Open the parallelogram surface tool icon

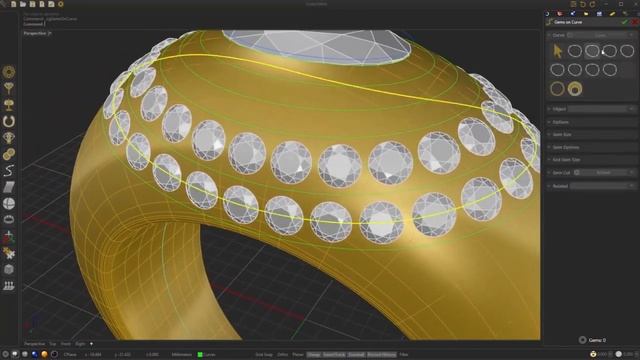(9, 187)
